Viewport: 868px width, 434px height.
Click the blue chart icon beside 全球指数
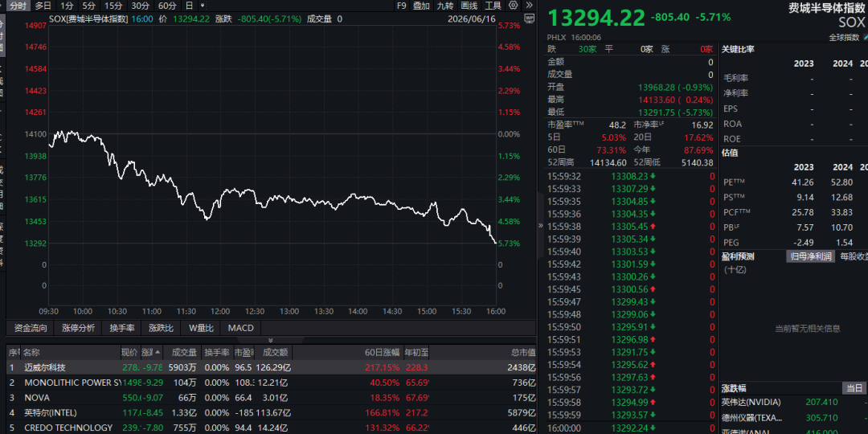pos(865,36)
